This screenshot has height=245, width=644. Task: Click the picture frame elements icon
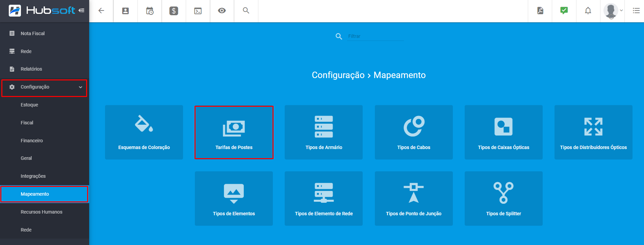pyautogui.click(x=234, y=193)
